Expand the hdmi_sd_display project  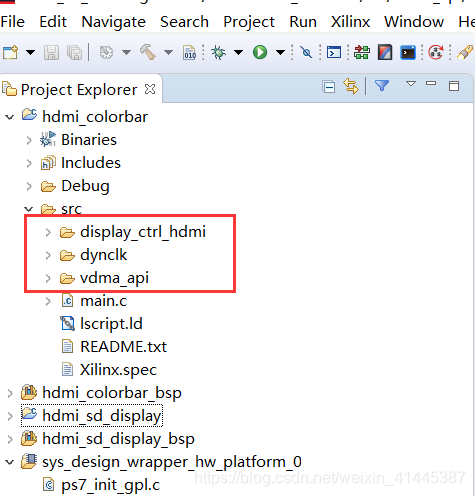[x=10, y=416]
